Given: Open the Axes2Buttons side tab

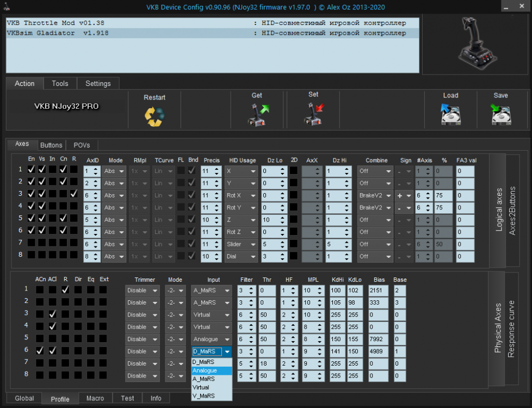Looking at the screenshot, I should tap(512, 211).
